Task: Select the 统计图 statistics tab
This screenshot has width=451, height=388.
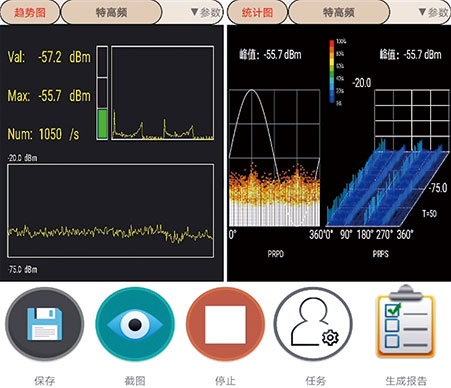Action: [257, 13]
